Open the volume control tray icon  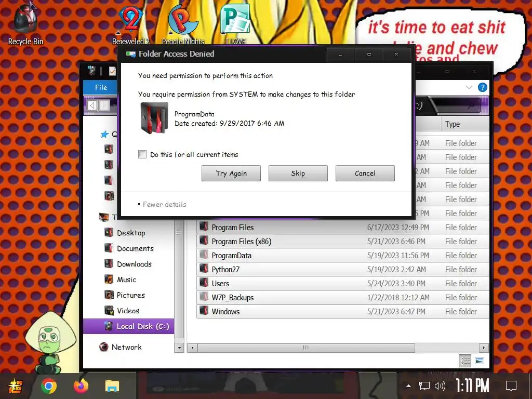point(440,386)
